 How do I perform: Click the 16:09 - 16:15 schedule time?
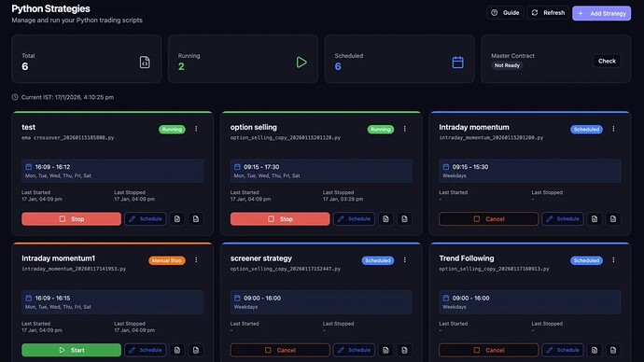[52, 298]
